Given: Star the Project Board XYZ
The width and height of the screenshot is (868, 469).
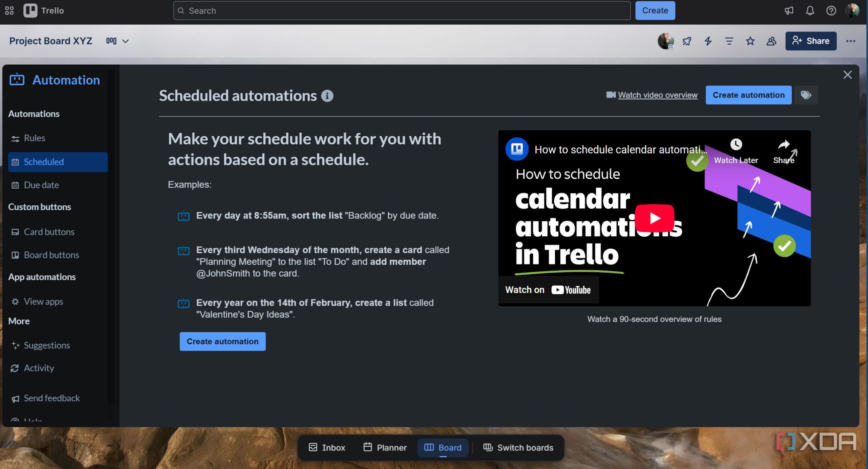Looking at the screenshot, I should pyautogui.click(x=750, y=41).
